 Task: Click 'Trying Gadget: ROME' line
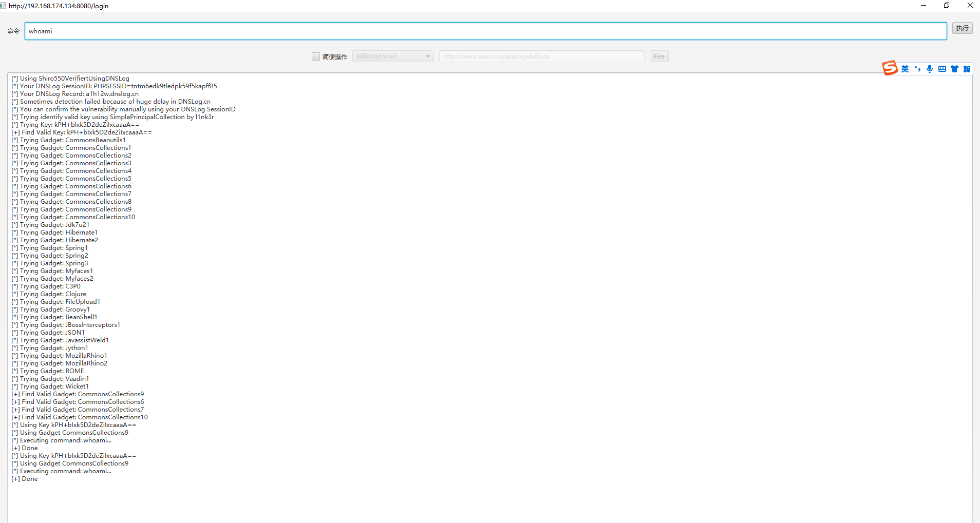(x=48, y=371)
